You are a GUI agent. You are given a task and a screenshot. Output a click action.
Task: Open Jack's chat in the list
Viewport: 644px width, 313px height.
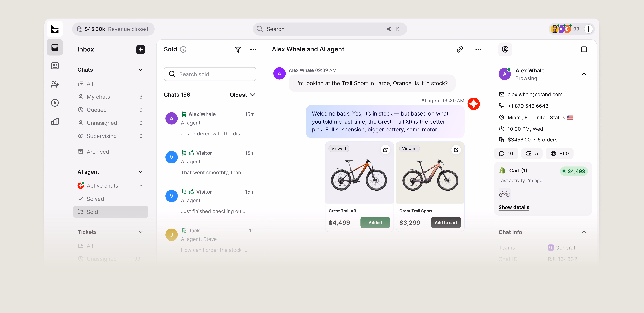210,240
